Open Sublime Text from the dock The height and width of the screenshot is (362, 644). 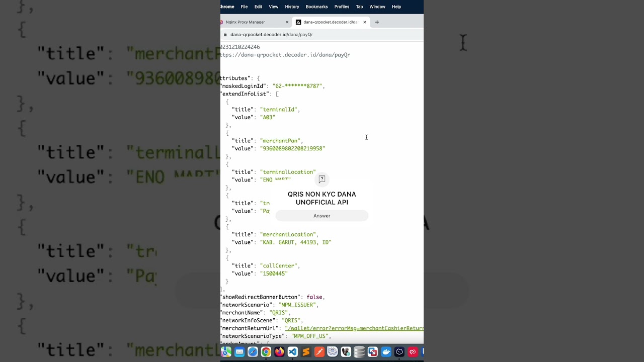click(x=306, y=352)
